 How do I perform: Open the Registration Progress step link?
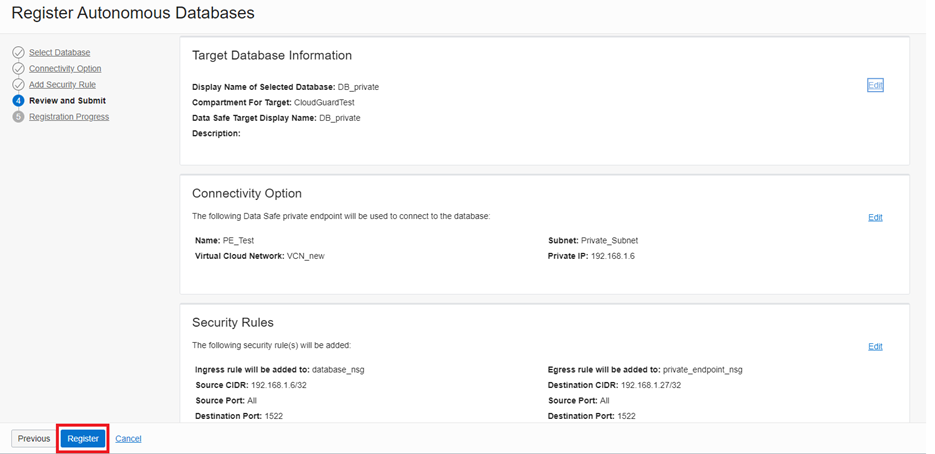pos(69,117)
